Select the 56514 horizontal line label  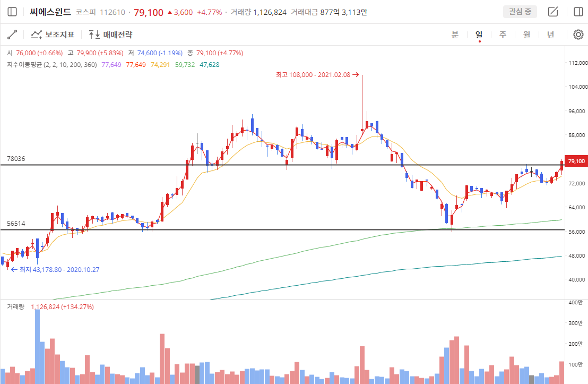(x=16, y=224)
